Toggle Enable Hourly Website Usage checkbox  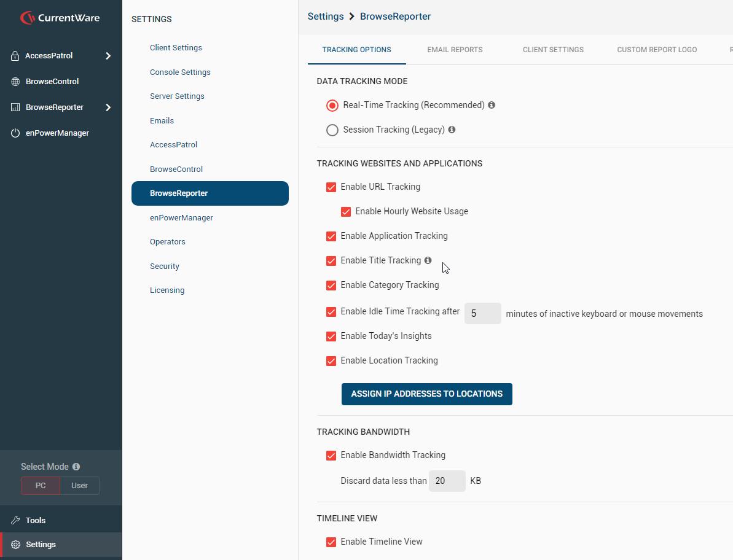coord(346,212)
